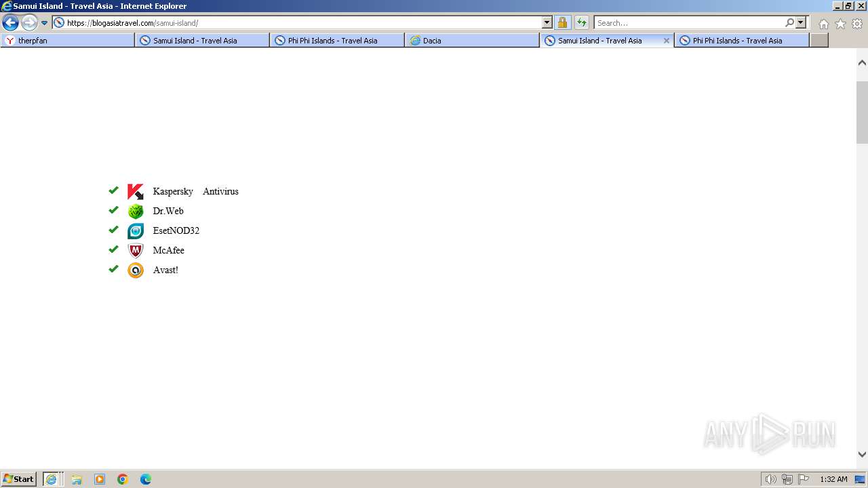Screen dimensions: 868x488
Task: Click the green checkmark next to Dr.Web
Action: pos(113,210)
